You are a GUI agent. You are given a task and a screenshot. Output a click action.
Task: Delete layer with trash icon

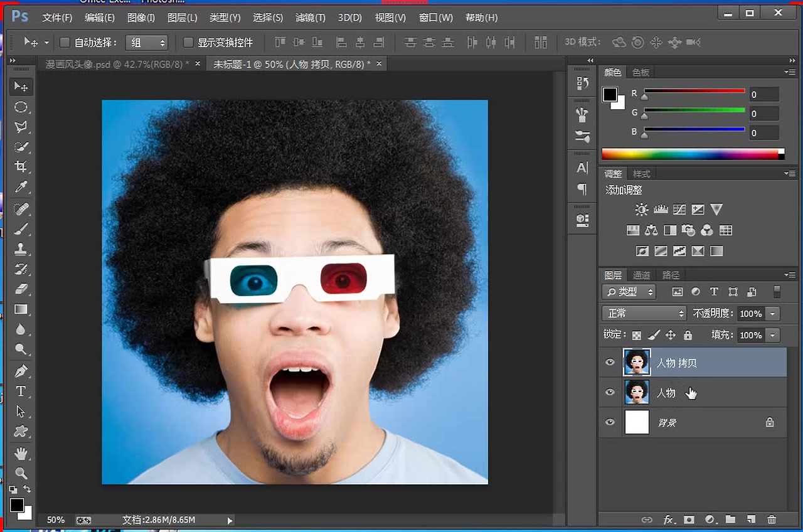coord(772,519)
